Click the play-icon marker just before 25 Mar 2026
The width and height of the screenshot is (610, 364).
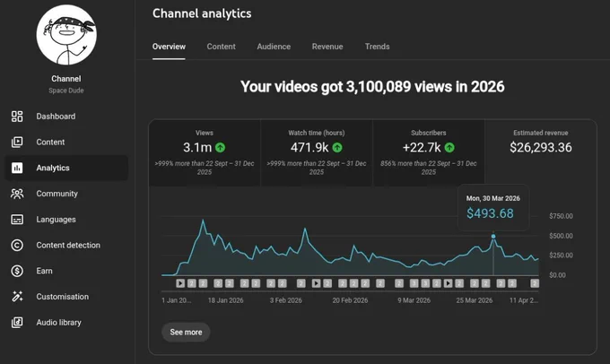pyautogui.click(x=449, y=283)
